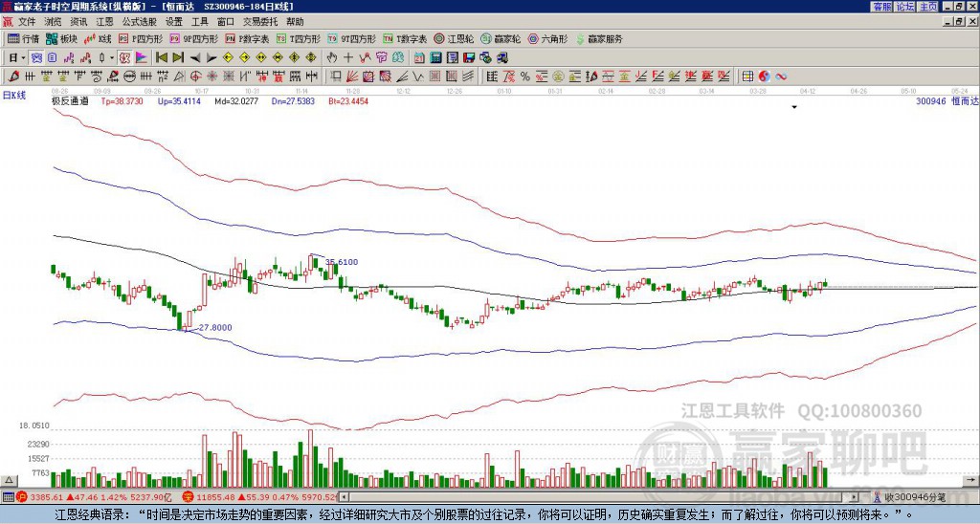
Task: Click the 极反通道 indicator name
Action: tap(70, 100)
